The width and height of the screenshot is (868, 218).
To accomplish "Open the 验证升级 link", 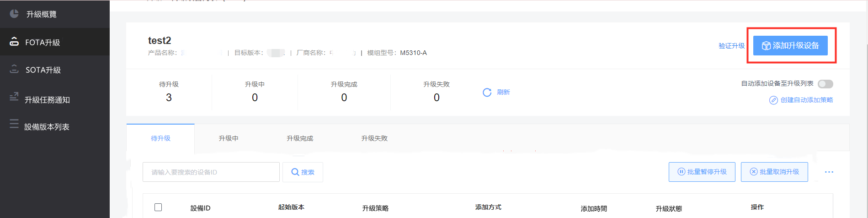I will (731, 46).
